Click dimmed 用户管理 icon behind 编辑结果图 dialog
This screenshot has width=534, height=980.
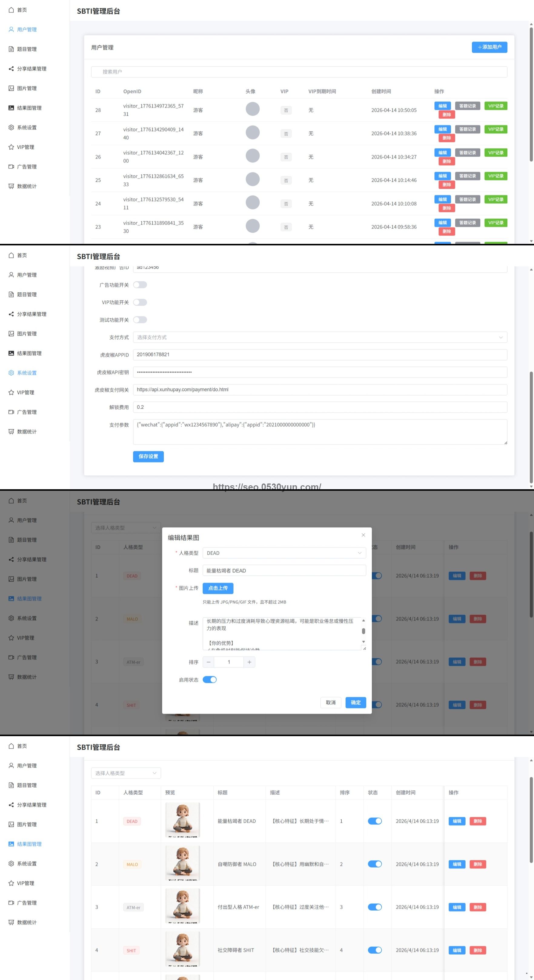point(12,520)
